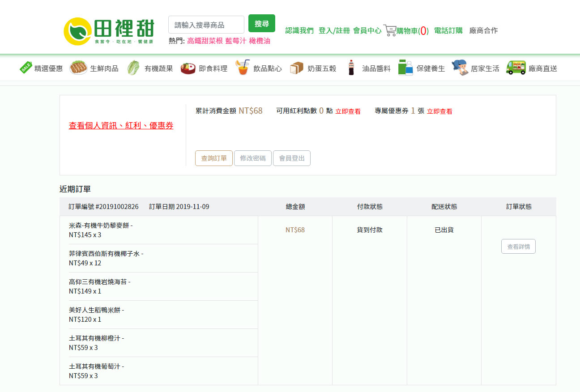Open the shopping cart icon
This screenshot has width=580, height=392.
(x=390, y=30)
